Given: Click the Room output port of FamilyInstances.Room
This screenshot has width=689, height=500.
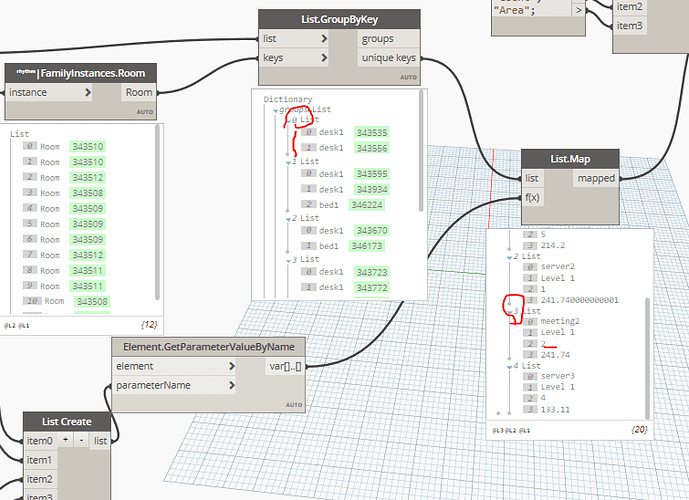Looking at the screenshot, I should [x=138, y=92].
